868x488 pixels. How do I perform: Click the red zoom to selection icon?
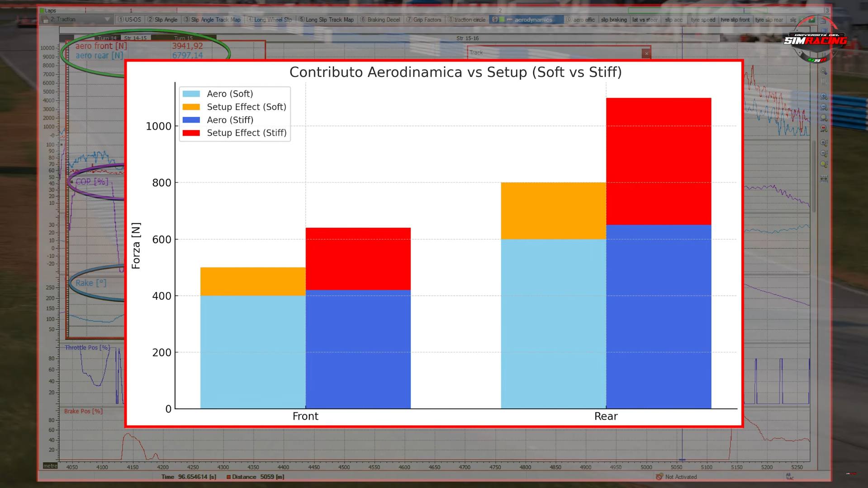click(x=824, y=129)
